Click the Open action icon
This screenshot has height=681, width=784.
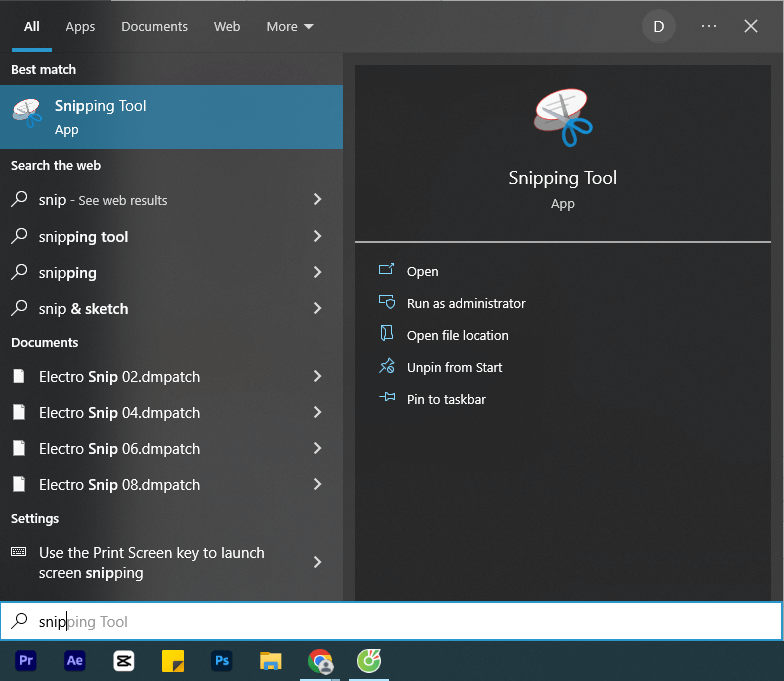(x=386, y=270)
